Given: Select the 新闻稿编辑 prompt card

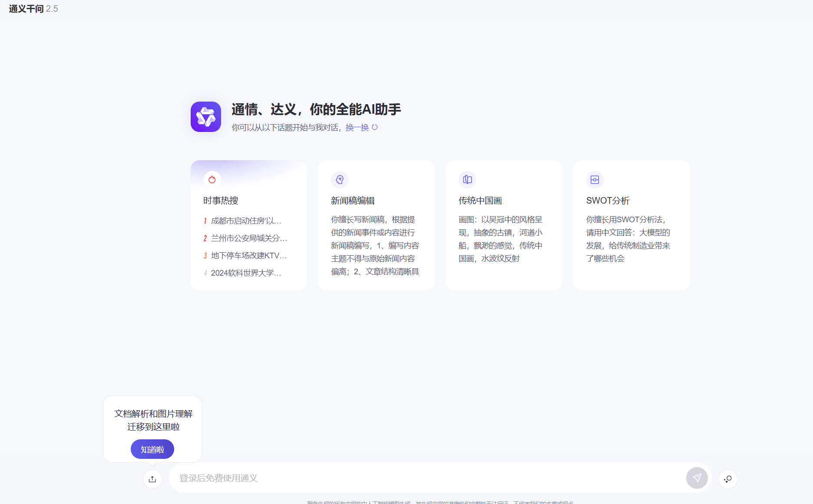Looking at the screenshot, I should (x=376, y=225).
